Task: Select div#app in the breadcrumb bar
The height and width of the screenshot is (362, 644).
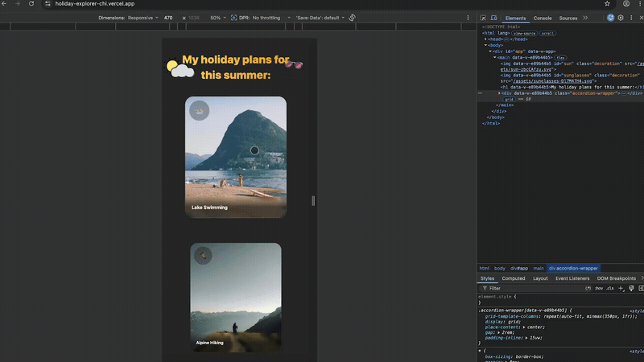Action: (x=519, y=269)
